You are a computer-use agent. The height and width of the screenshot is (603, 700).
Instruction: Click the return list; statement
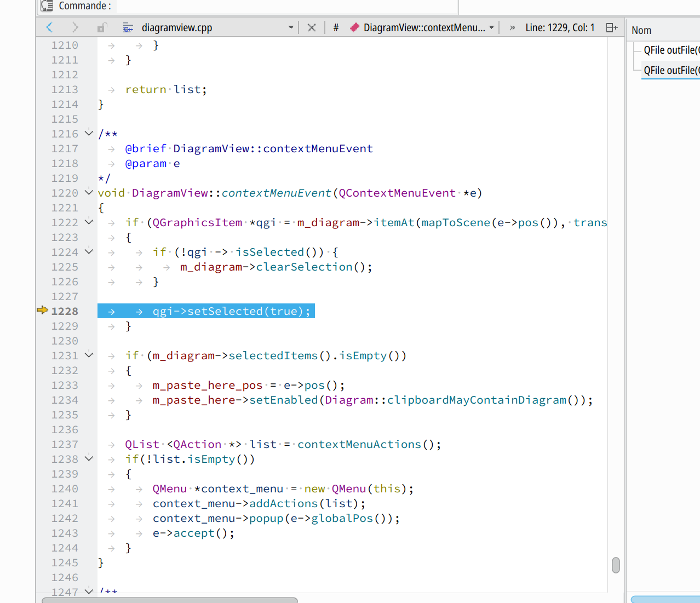pos(166,89)
